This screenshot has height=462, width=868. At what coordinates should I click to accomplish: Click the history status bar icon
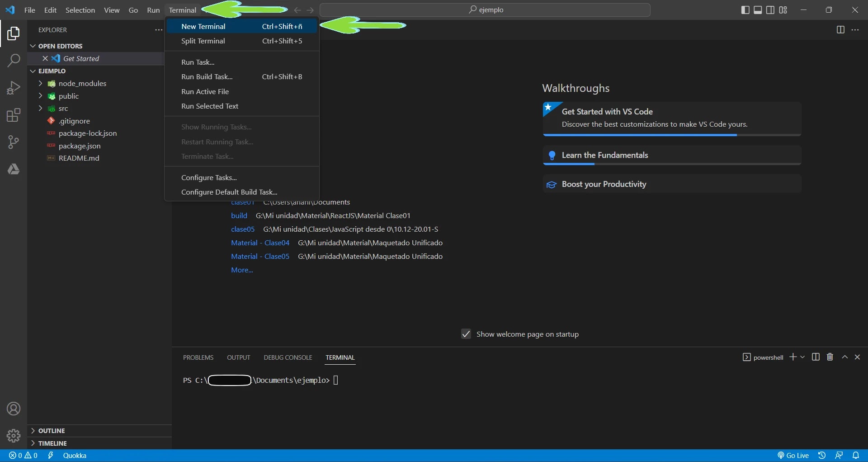[822, 456]
